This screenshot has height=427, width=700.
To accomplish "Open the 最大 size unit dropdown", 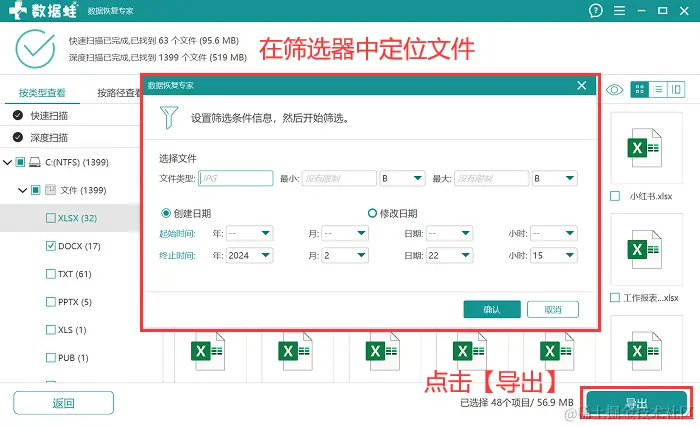I will 554,178.
